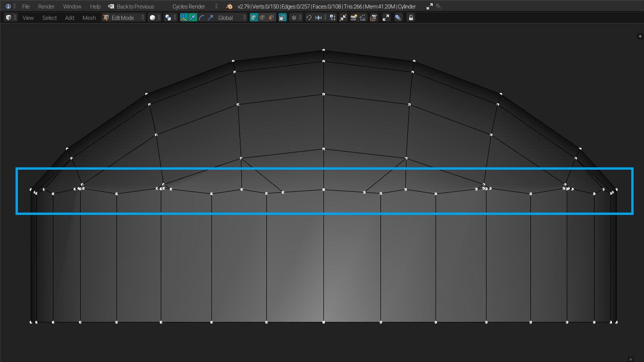644x362 pixels.
Task: Click the overlapping squares icon in info bar
Action: coord(438,7)
